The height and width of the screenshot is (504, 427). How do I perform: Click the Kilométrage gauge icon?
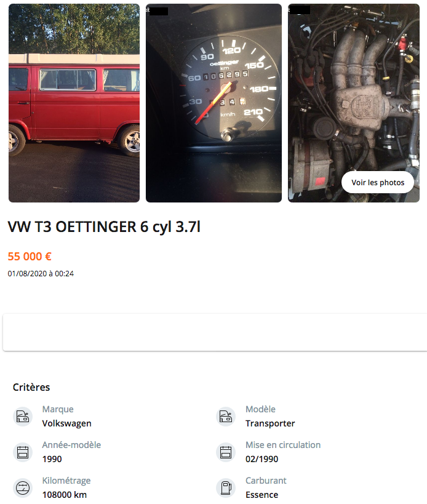click(x=23, y=488)
